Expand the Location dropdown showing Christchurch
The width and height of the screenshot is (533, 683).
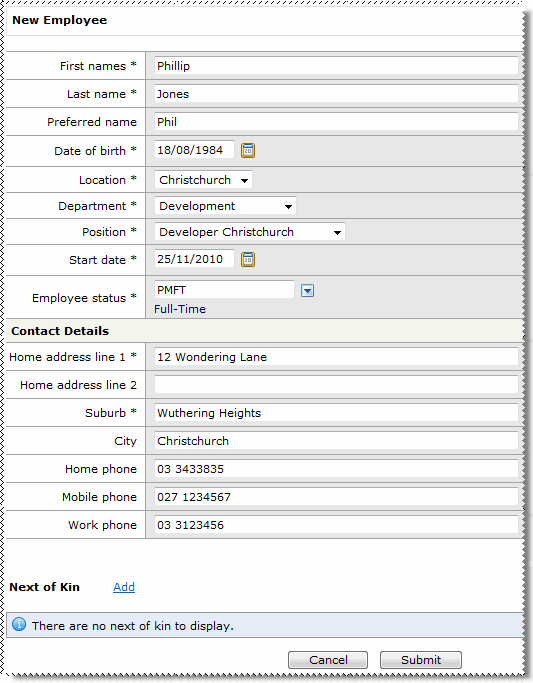click(203, 180)
